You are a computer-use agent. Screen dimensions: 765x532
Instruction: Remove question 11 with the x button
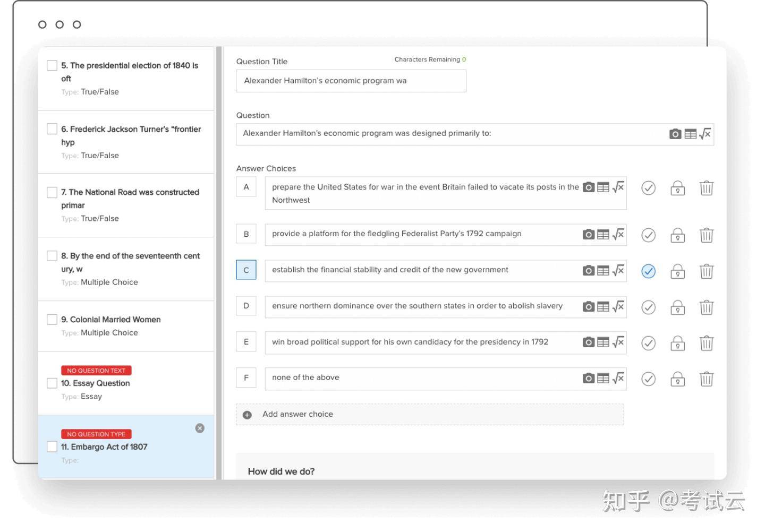click(x=200, y=428)
